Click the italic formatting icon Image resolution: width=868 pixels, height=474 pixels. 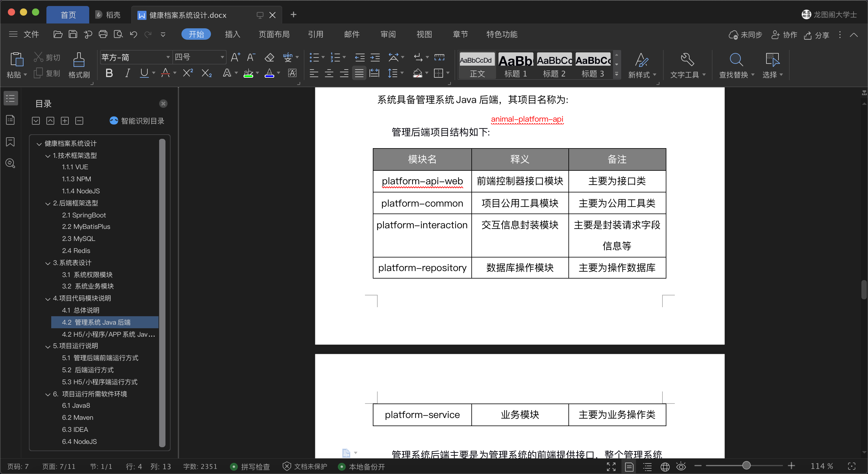[127, 73]
